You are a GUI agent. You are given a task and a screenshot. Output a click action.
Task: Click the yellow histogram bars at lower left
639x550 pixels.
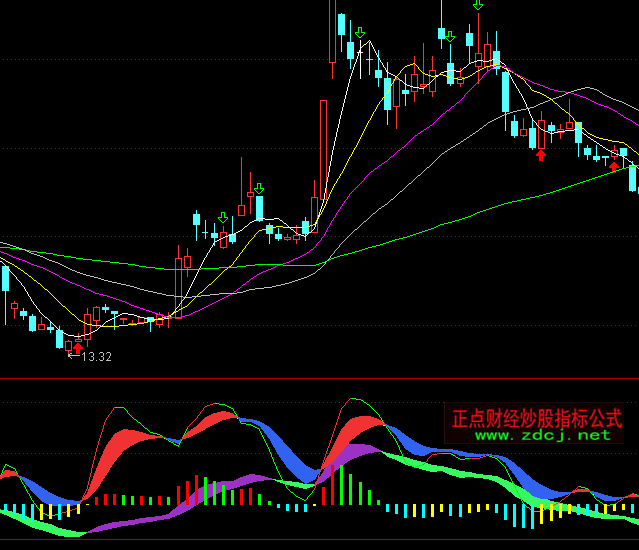pos(45,511)
